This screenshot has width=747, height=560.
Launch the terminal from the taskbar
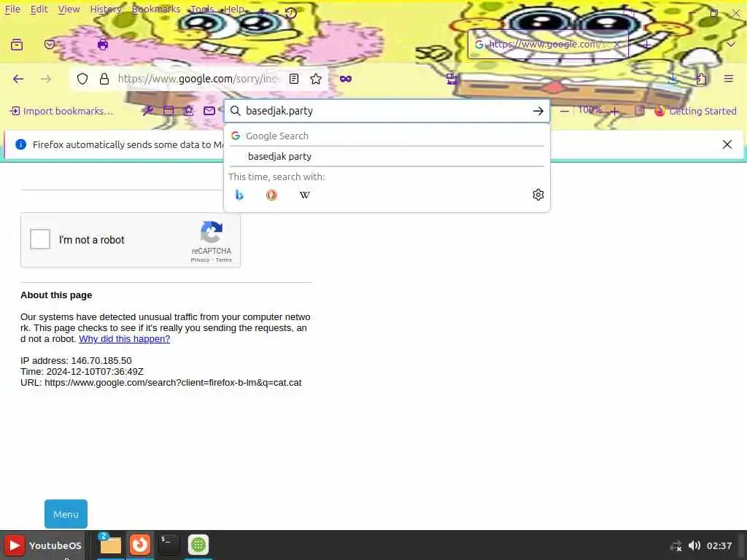[x=169, y=545]
